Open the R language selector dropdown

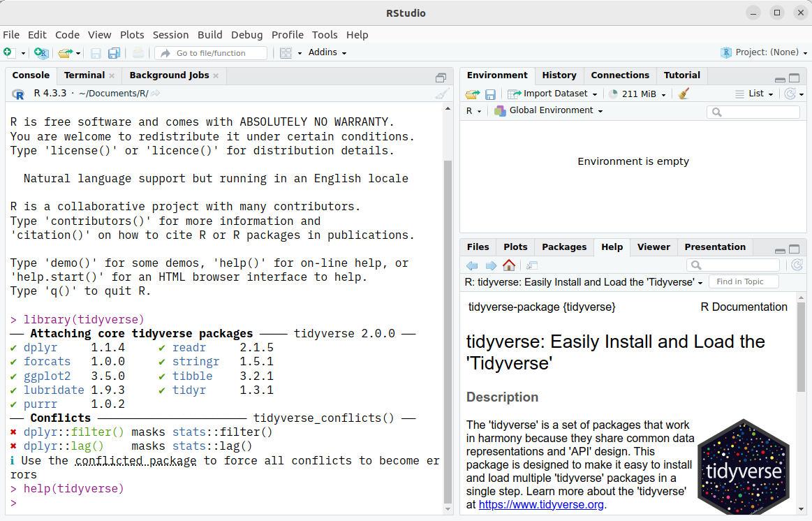[473, 111]
